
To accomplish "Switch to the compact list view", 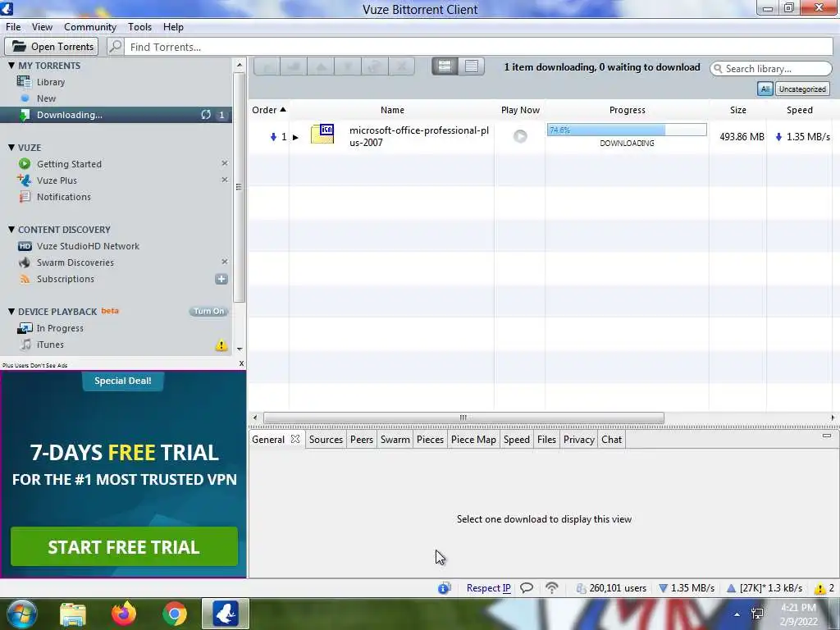I will pos(472,66).
